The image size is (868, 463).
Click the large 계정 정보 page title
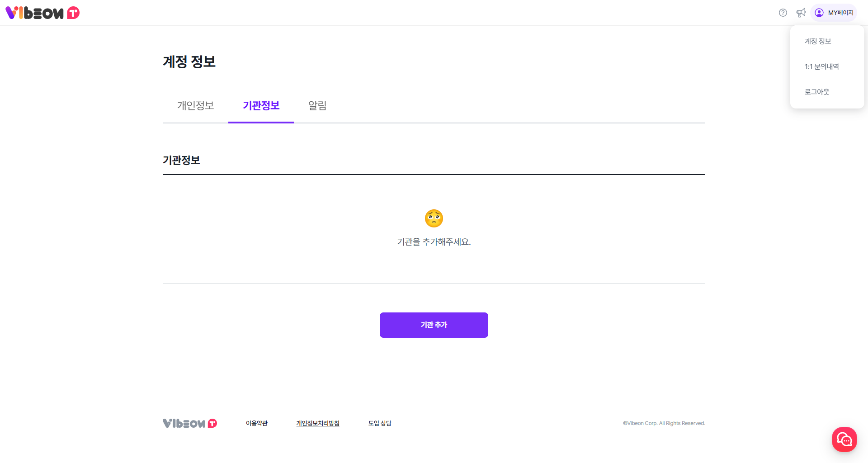click(189, 61)
